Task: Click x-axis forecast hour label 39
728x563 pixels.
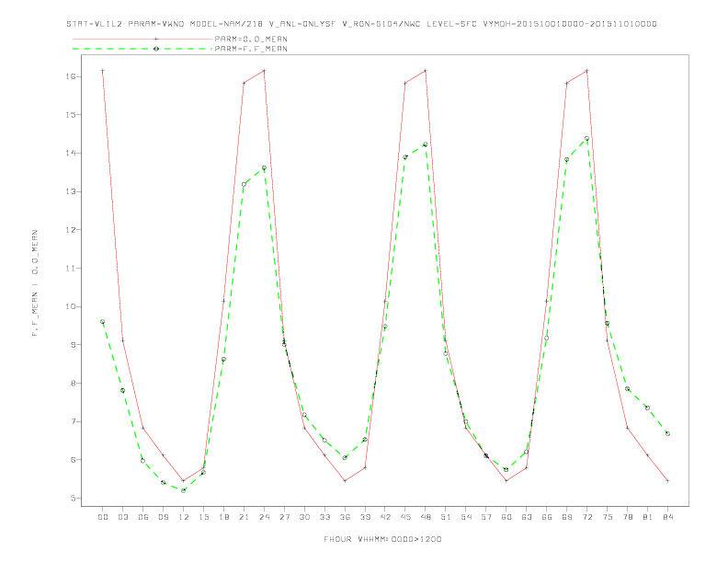Action: point(365,517)
